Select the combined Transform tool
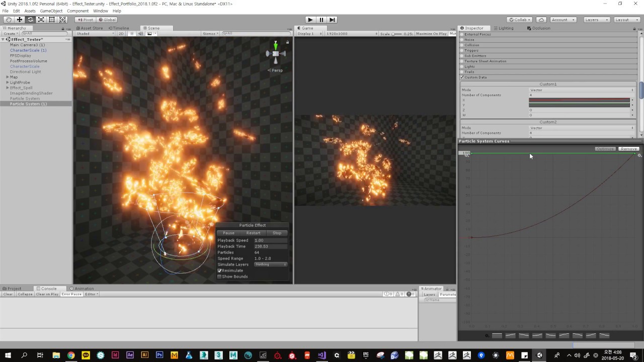 coord(63,20)
